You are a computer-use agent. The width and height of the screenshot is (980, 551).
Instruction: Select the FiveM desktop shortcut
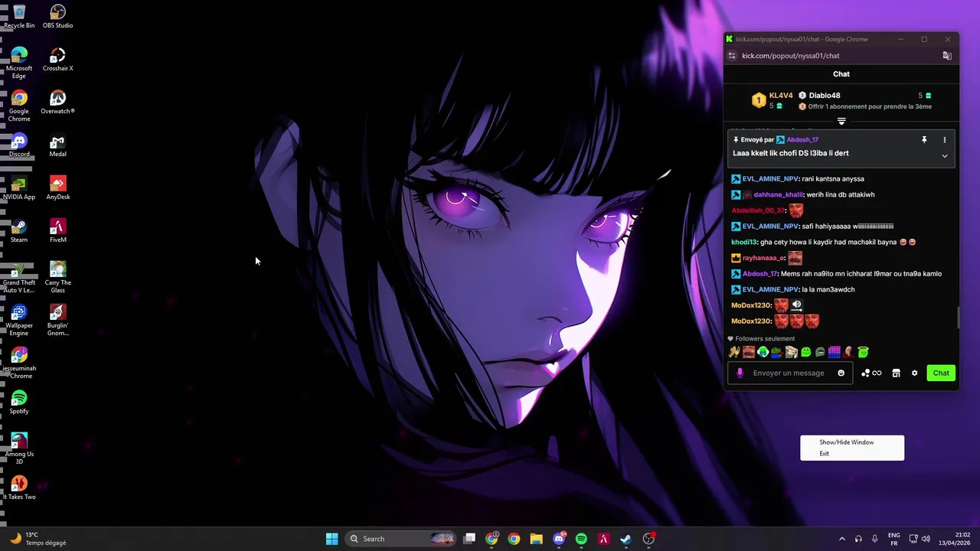[57, 230]
